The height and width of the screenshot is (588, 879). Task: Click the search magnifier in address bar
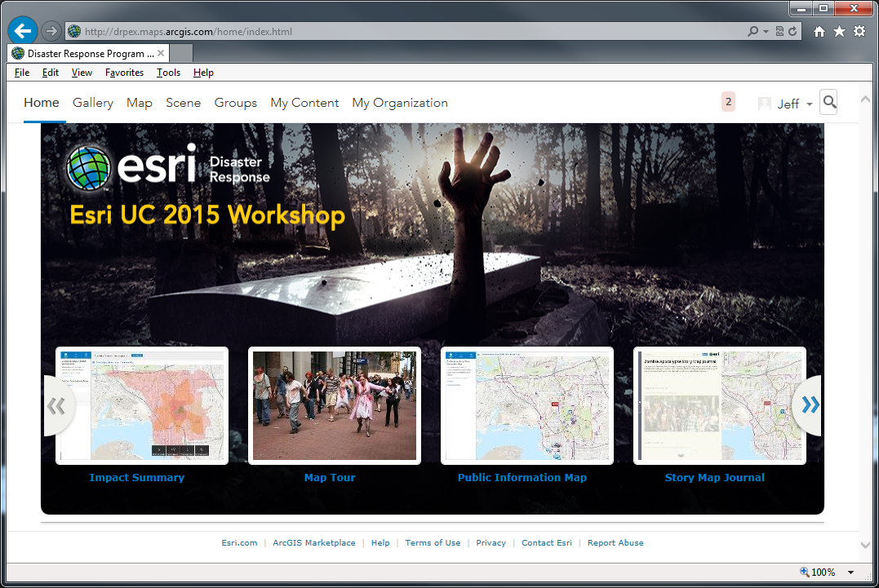click(x=752, y=31)
